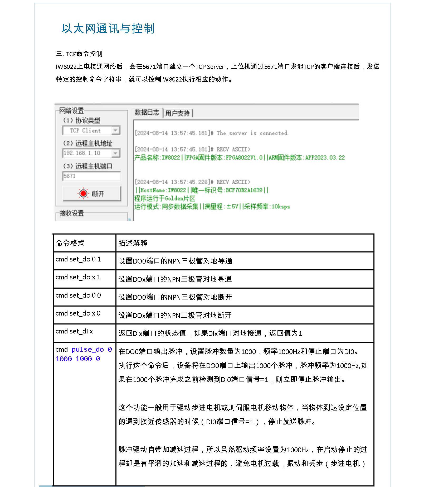Click the 运行模式:同步数据采集 log line

pos(212,207)
